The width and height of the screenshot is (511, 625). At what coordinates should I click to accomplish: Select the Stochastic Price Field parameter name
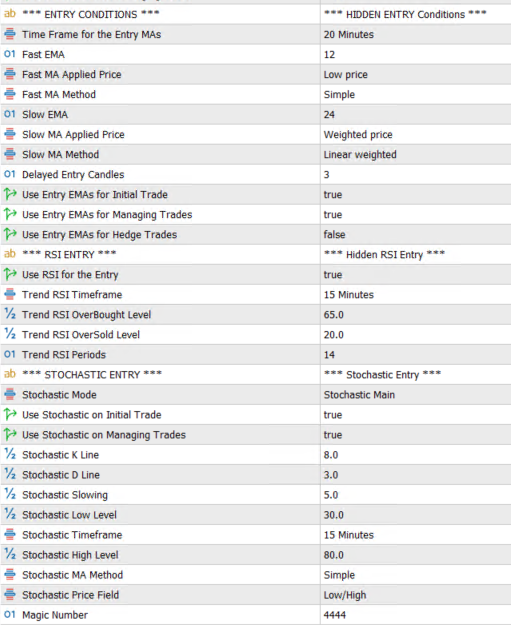click(x=71, y=595)
